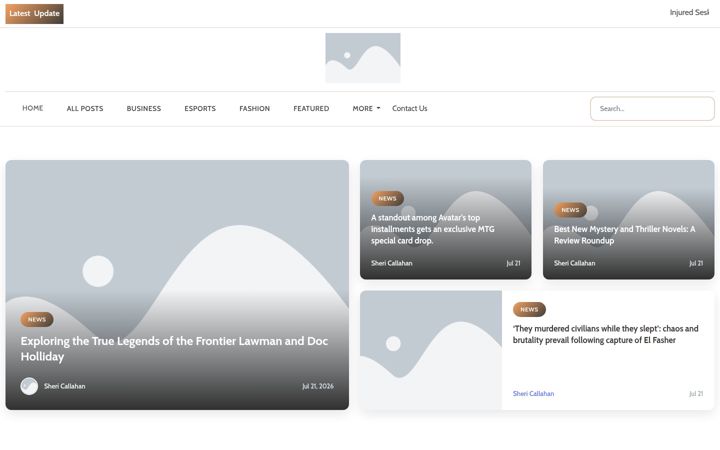Click NEWS tag on Frontier Lawman post

pos(37,319)
